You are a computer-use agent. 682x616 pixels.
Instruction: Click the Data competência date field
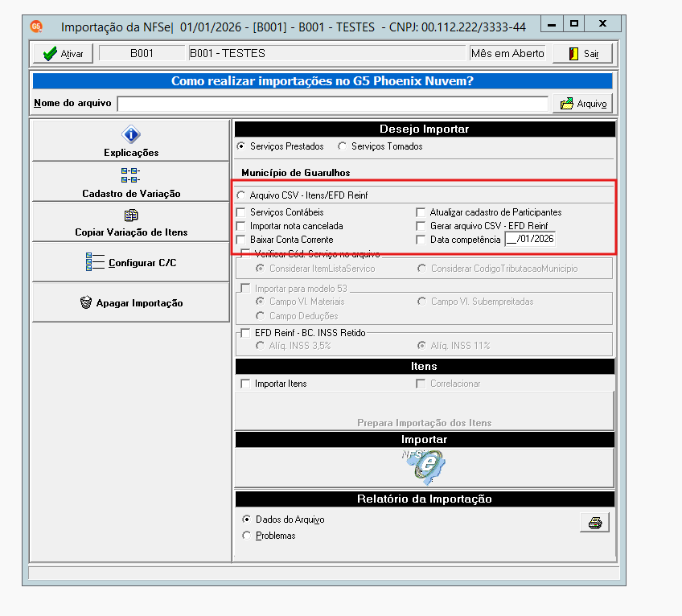point(530,239)
